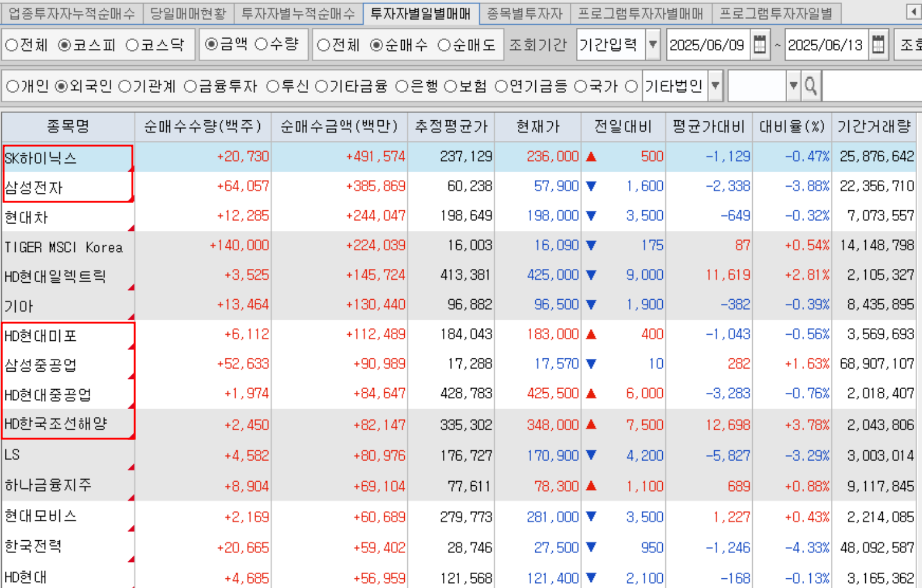Expand the 기타법인 dropdown arrow
This screenshot has height=588, width=922.
[715, 86]
